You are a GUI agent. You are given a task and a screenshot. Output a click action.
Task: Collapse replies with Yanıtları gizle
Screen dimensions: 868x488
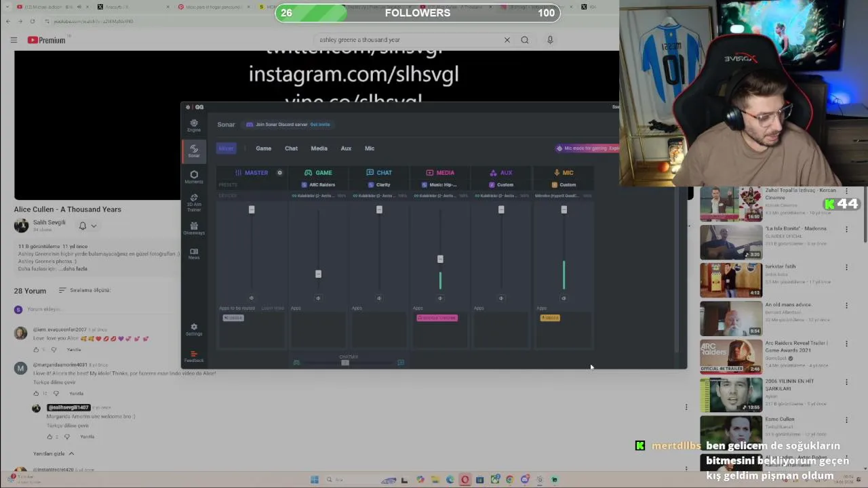tap(54, 453)
